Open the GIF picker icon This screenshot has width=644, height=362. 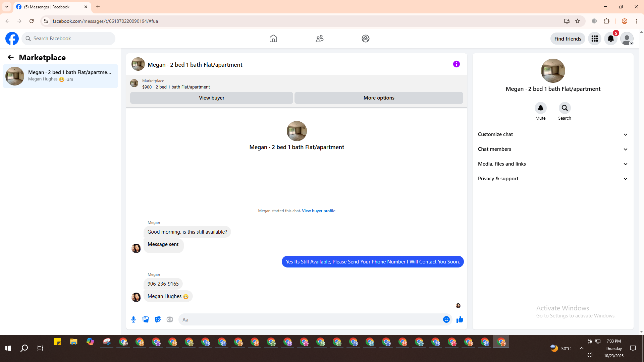pos(170,319)
